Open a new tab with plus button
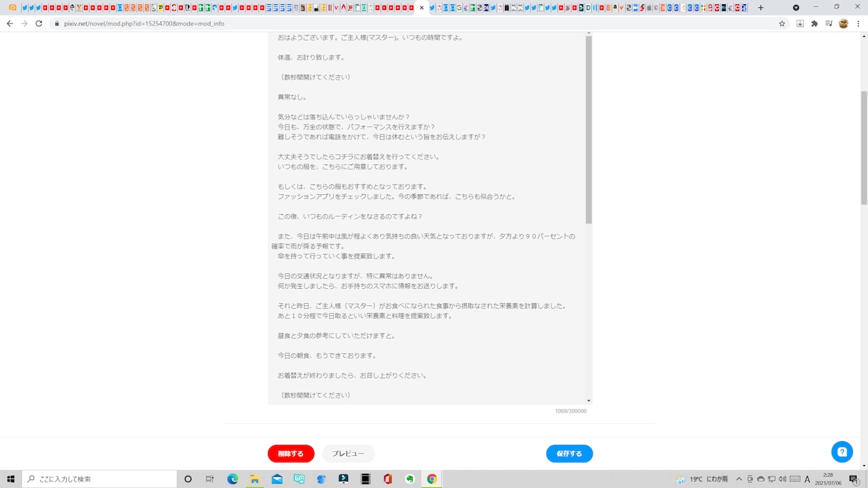 tap(761, 8)
